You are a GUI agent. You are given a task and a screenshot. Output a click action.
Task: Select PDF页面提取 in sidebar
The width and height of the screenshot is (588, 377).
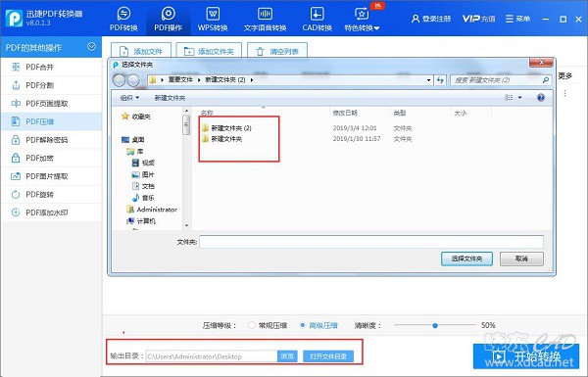51,104
